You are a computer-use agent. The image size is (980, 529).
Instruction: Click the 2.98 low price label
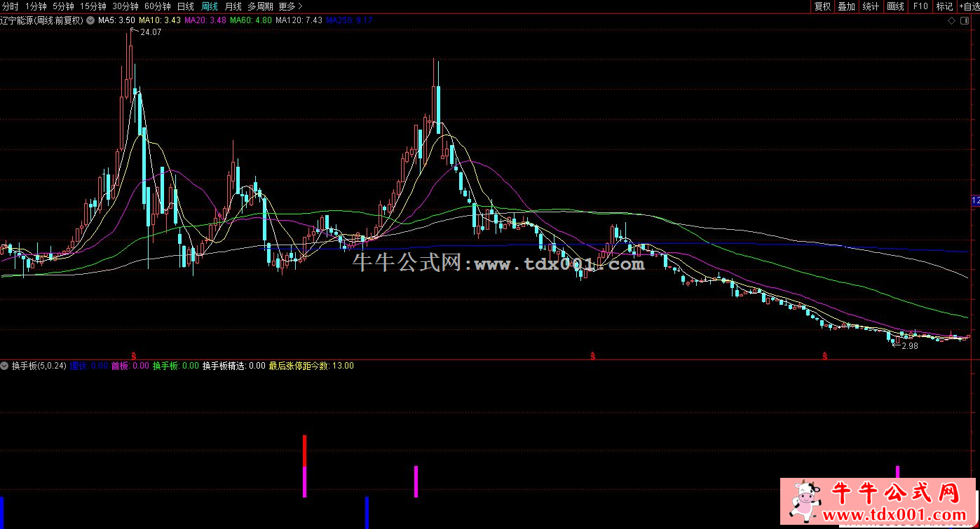point(910,346)
